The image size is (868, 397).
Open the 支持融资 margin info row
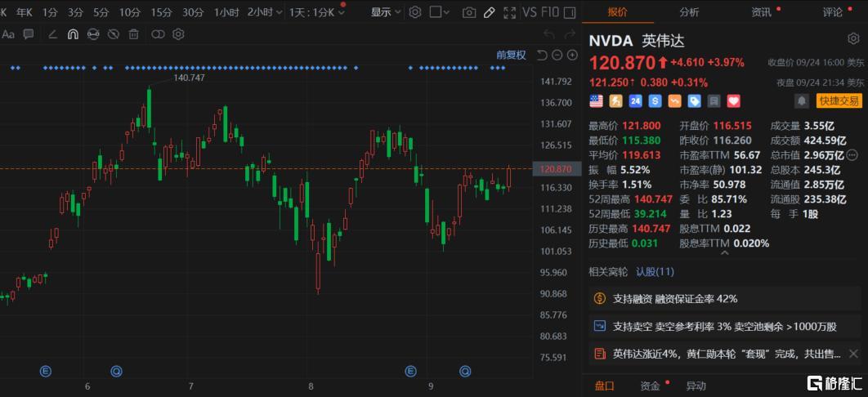(724, 299)
